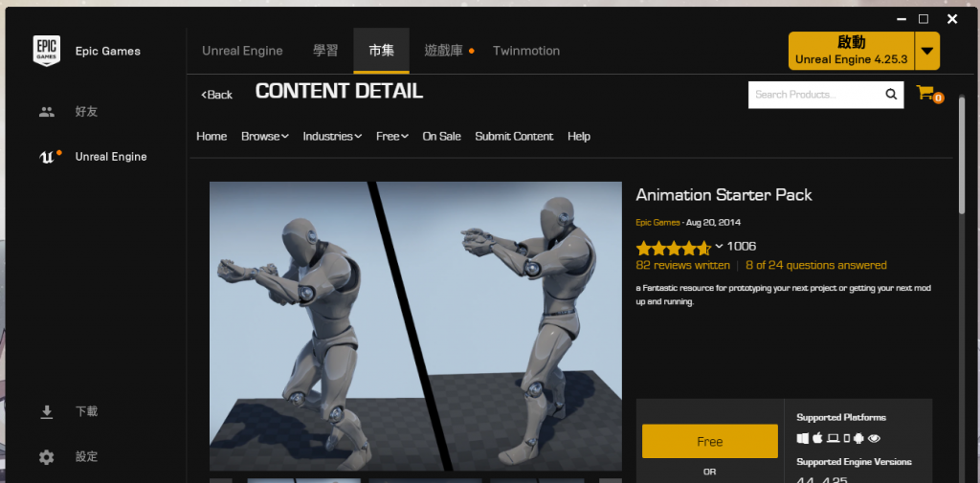Viewport: 980px width, 483px height.
Task: Switch to the Twinmotion tab
Action: coord(526,51)
